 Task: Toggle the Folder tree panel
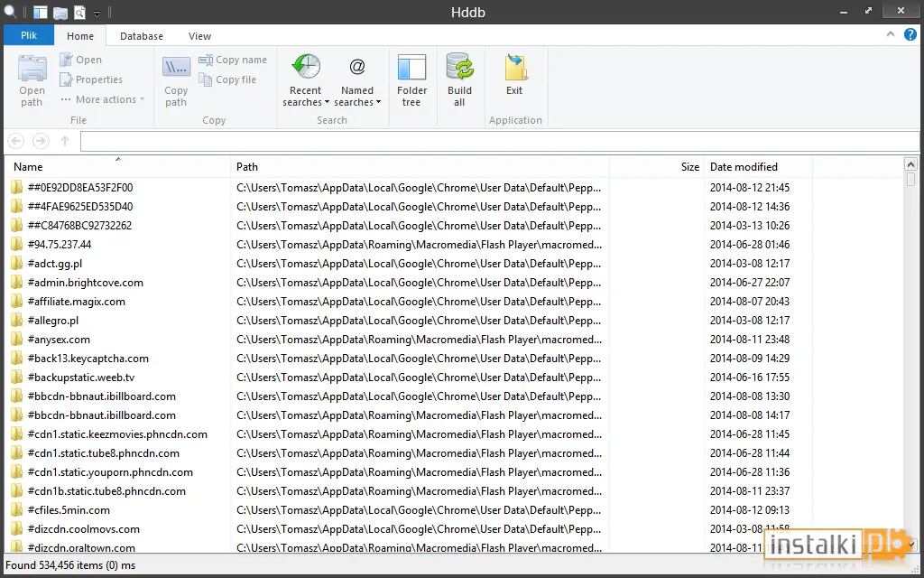click(x=411, y=80)
